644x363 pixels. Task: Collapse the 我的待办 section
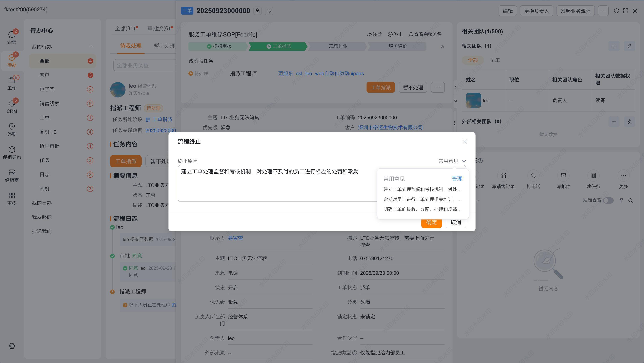91,46
